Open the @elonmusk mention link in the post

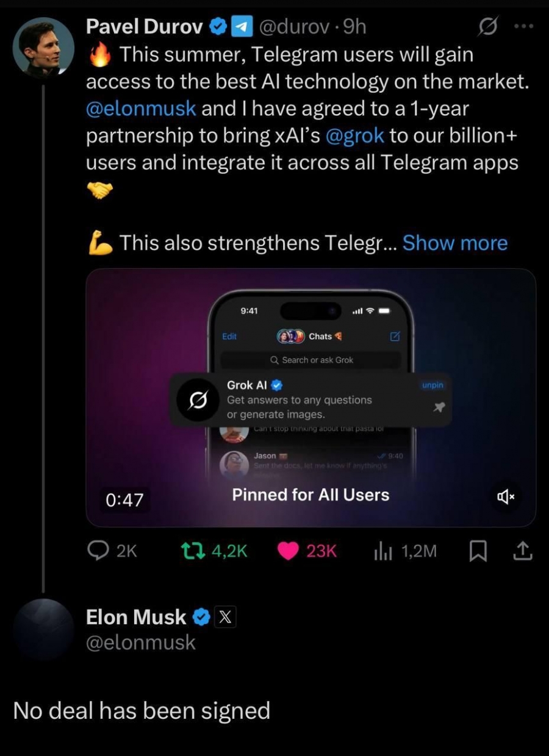141,109
